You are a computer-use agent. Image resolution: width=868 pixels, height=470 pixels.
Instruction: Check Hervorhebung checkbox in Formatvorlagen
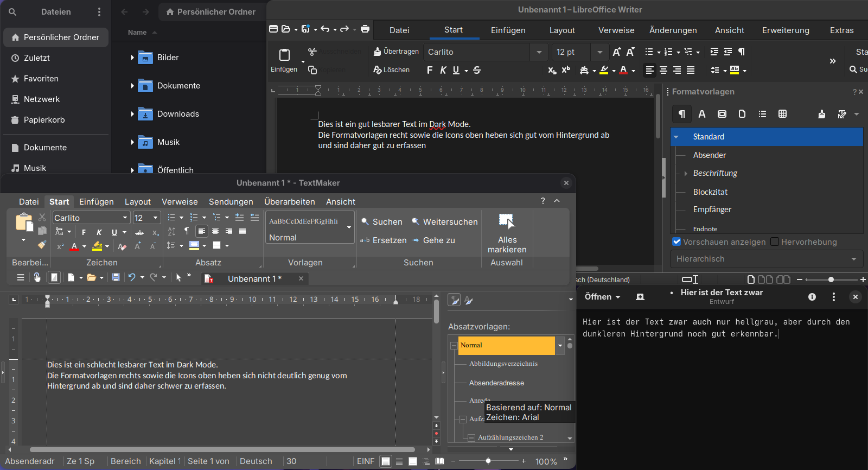pos(775,242)
